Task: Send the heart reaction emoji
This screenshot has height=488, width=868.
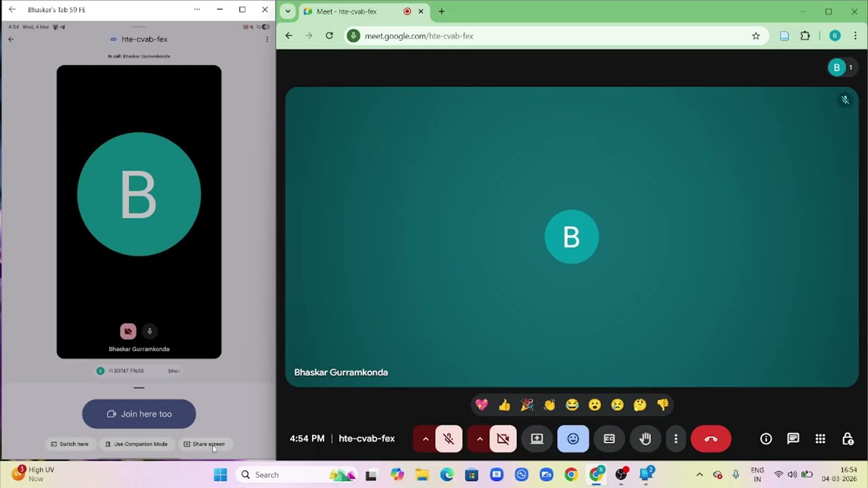Action: click(481, 405)
